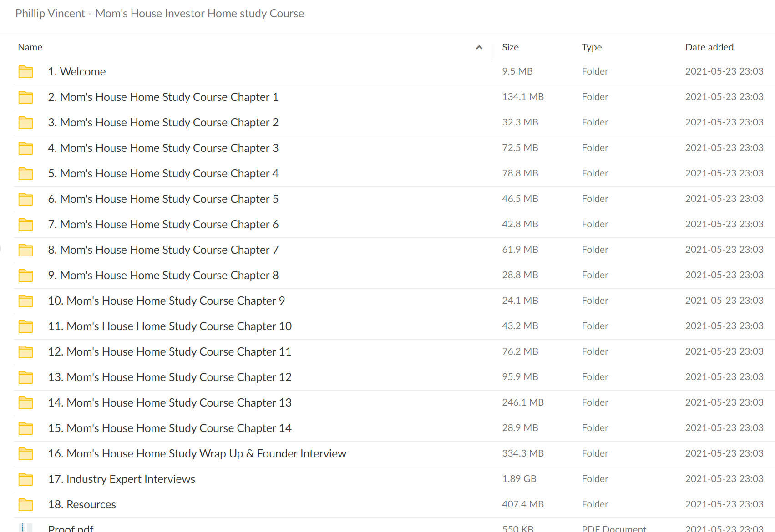This screenshot has height=532, width=775.
Task: Click the page title Phillip Vincent course heading
Action: 160,14
